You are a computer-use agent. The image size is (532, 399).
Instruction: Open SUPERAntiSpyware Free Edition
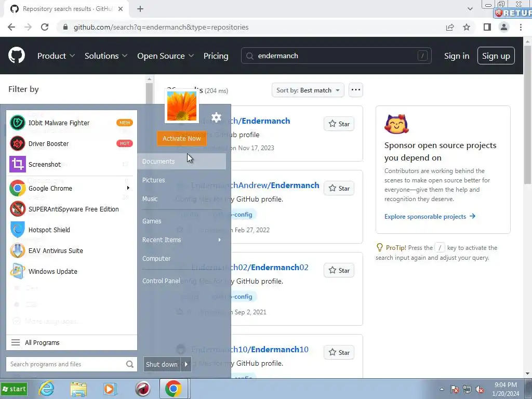(x=71, y=209)
